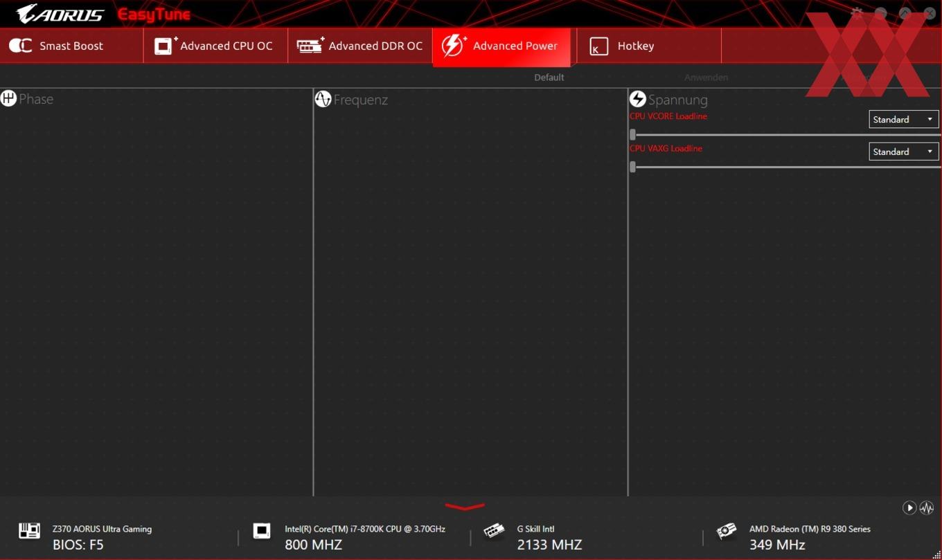Click the CPU VAXG Loadline slider handle
Viewport: 942px width, 560px height.
[x=632, y=167]
